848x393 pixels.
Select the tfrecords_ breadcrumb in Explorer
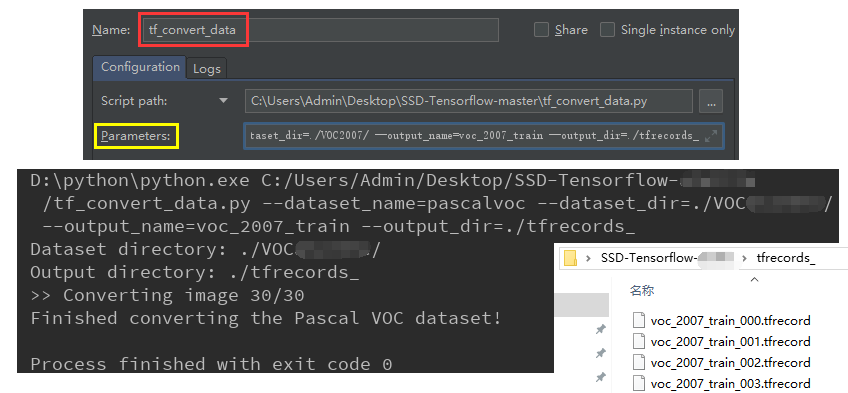coord(785,258)
